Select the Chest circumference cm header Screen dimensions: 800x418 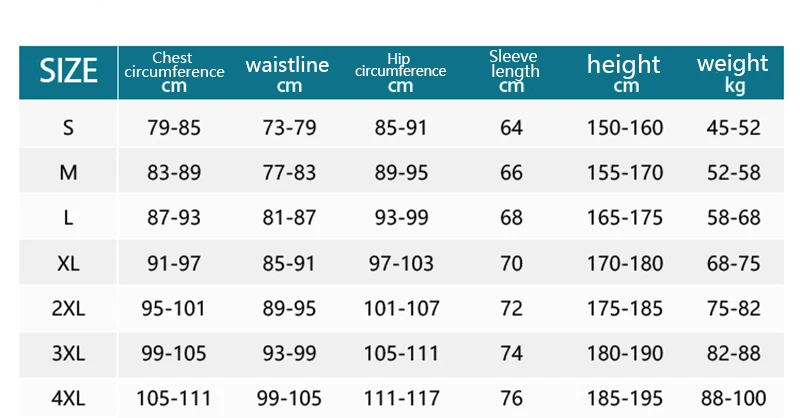pos(174,72)
